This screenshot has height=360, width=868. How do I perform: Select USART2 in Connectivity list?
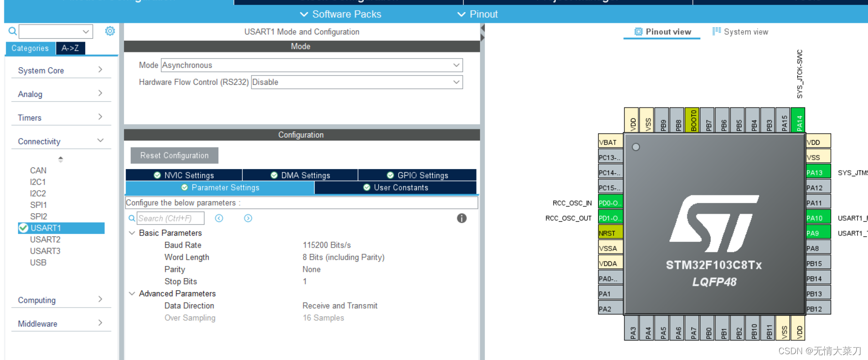click(45, 239)
